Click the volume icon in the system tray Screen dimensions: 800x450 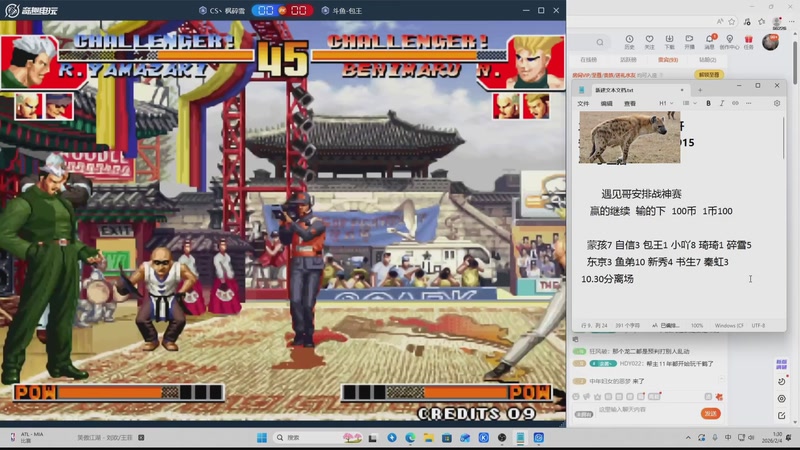(x=751, y=438)
